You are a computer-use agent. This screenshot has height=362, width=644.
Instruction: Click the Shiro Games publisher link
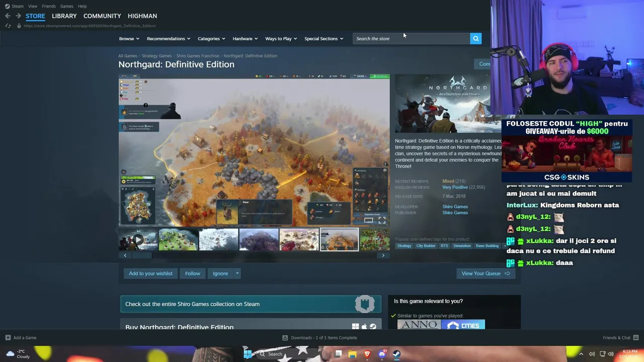[x=455, y=213]
